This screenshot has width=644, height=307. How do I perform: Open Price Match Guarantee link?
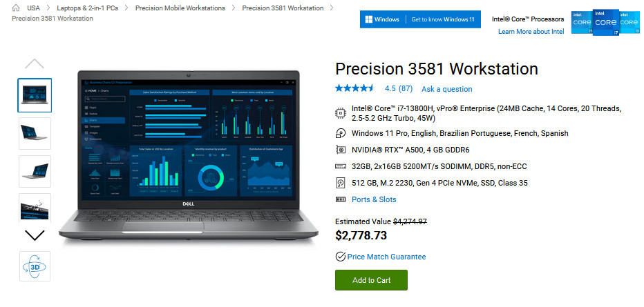[386, 257]
